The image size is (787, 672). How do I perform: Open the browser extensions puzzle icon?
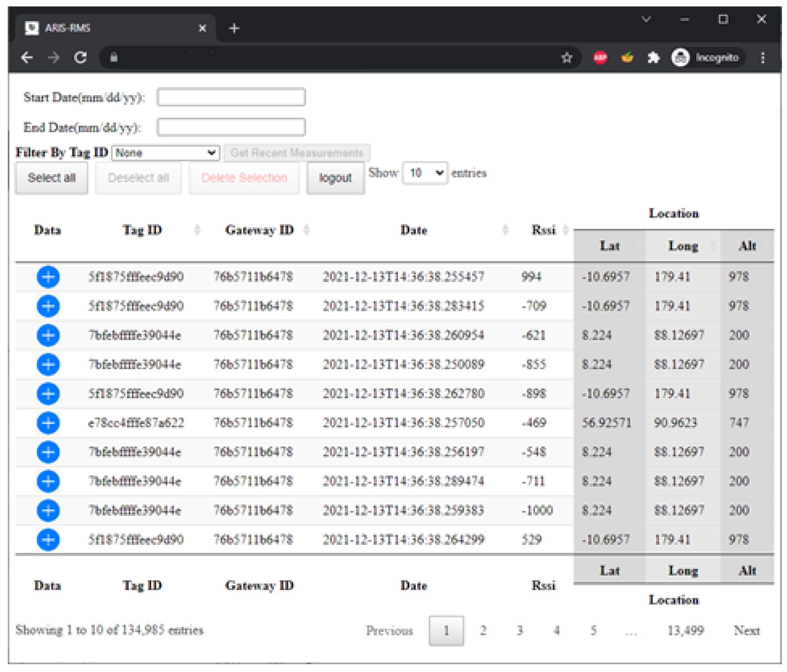653,58
